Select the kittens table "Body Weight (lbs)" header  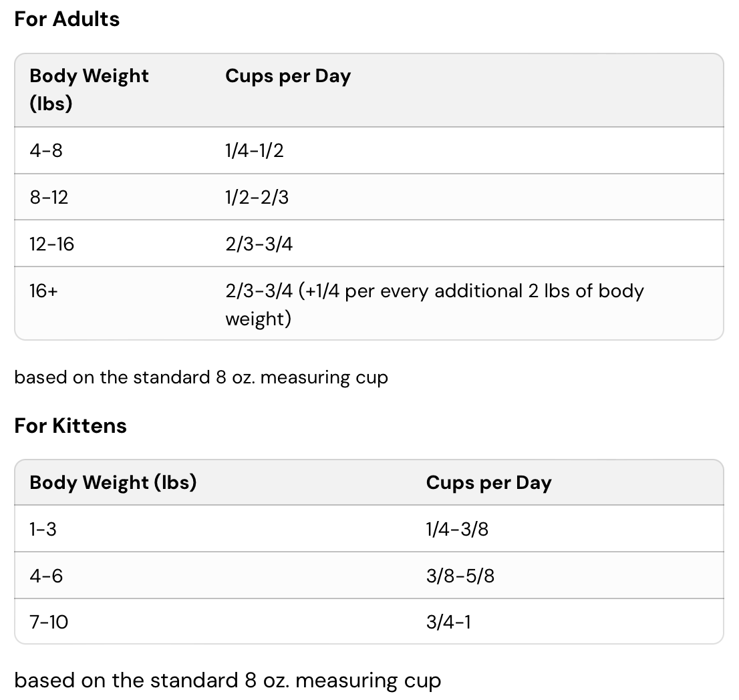coord(113,482)
